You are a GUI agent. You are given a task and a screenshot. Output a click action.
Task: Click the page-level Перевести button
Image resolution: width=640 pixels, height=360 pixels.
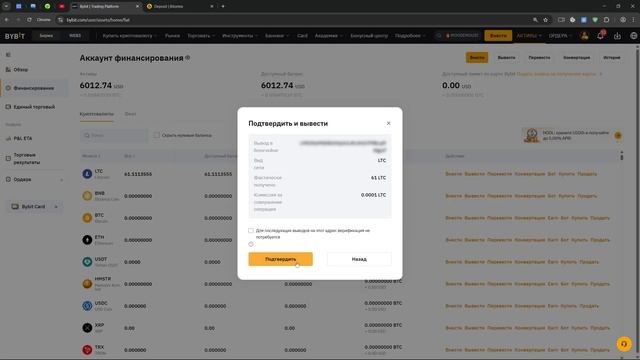tap(539, 58)
